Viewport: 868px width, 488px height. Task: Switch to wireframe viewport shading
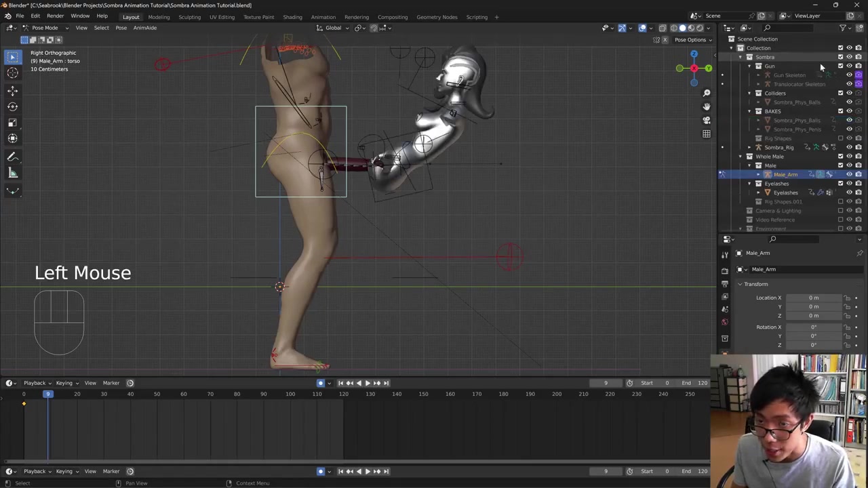[x=673, y=28]
